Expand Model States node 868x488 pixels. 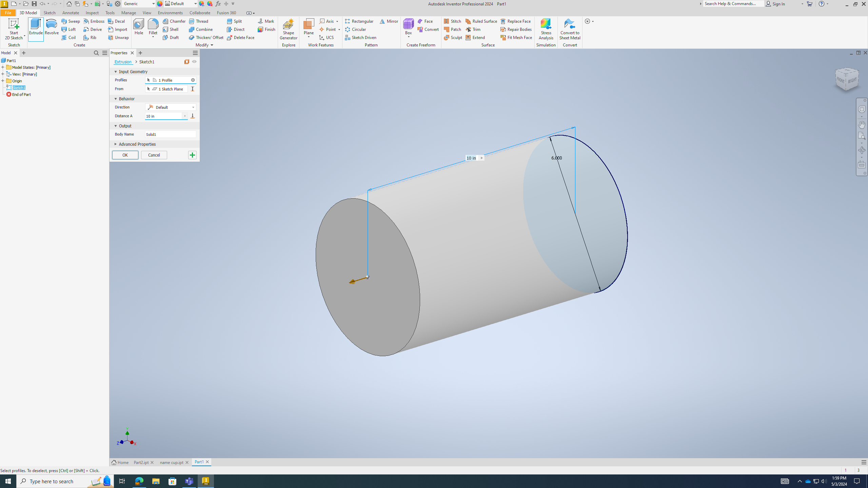[x=3, y=67]
